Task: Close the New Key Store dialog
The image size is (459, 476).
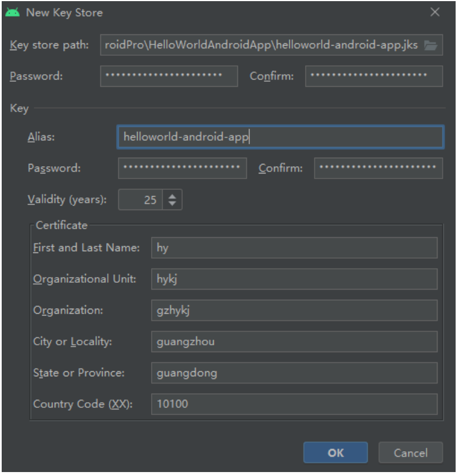Action: point(435,12)
